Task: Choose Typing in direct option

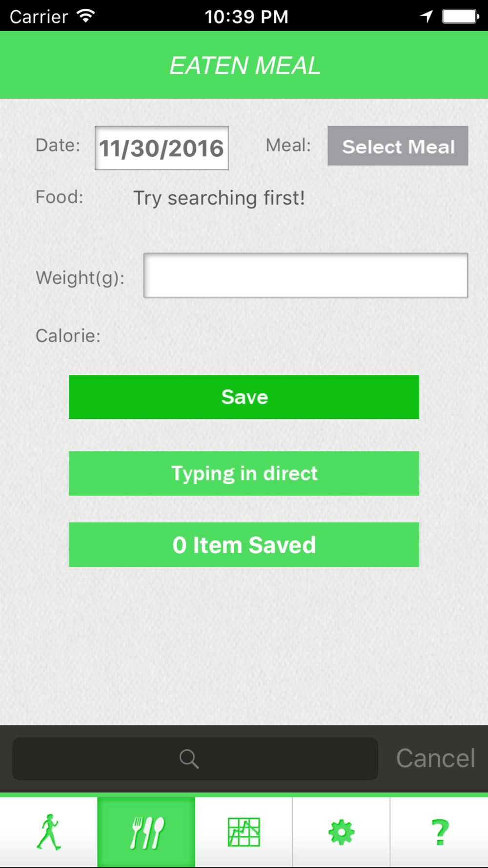Action: coord(244,474)
